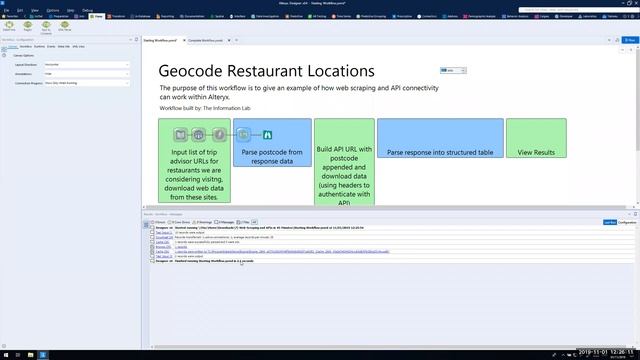Toggle the Warnings filter in Results
Screen dimensions: 640x360
(x=202, y=222)
